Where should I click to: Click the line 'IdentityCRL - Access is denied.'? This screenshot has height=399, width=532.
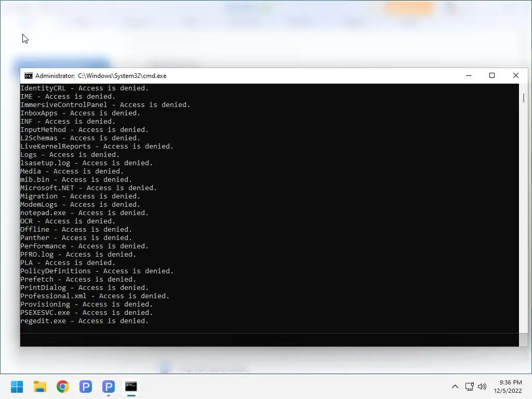pos(85,88)
